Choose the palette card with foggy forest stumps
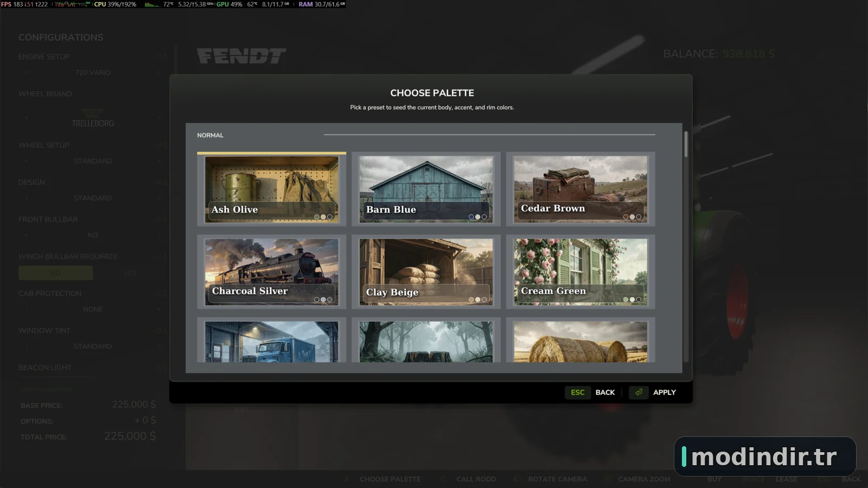This screenshot has width=868, height=488. pyautogui.click(x=426, y=340)
